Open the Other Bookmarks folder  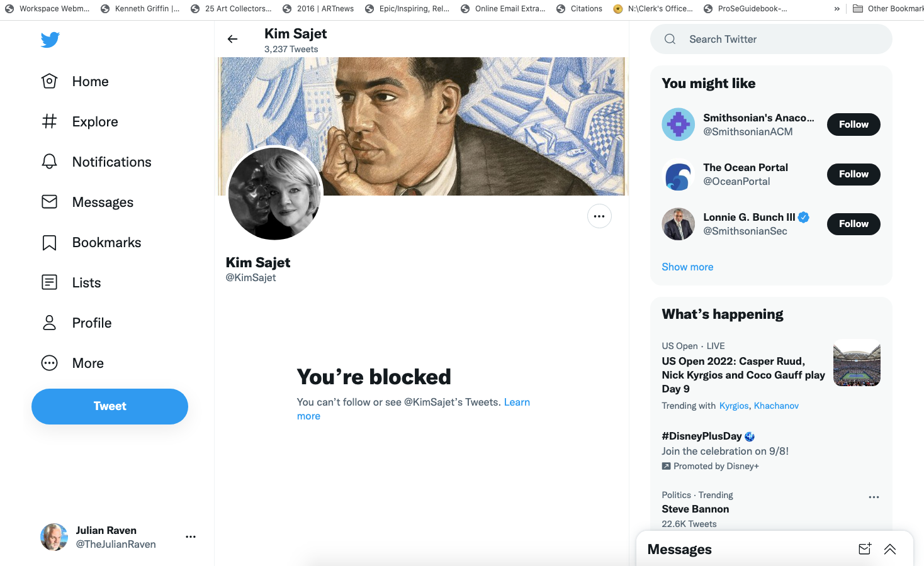click(x=887, y=9)
